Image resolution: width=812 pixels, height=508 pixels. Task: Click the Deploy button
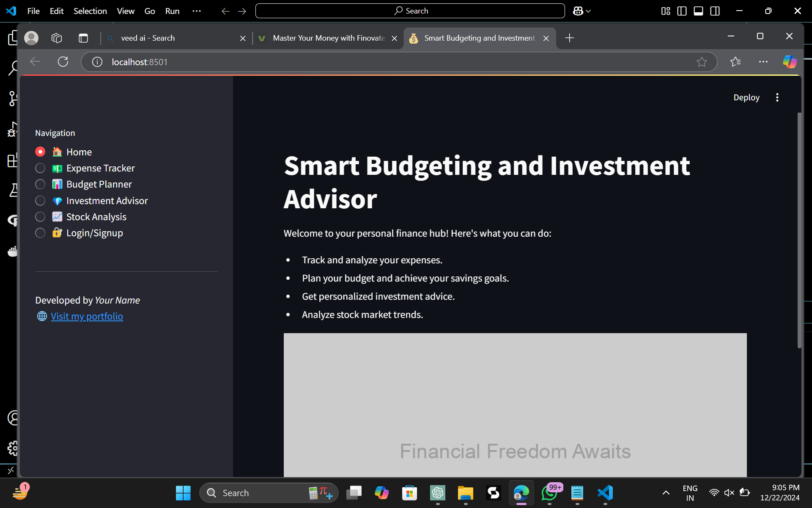click(746, 97)
